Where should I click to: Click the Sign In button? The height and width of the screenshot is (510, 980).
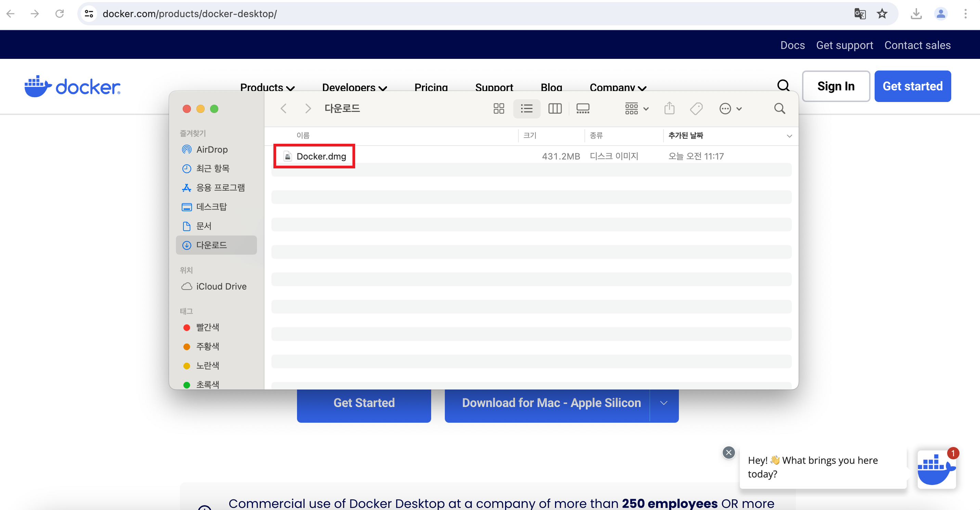[x=836, y=86]
